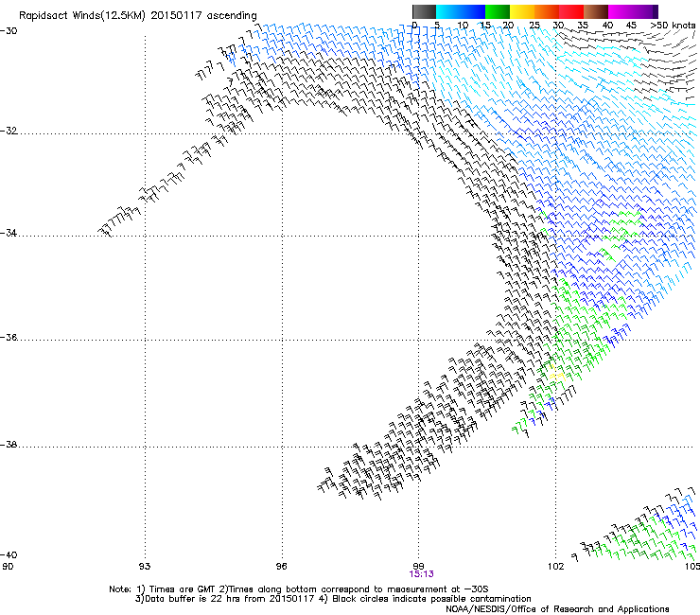The height and width of the screenshot is (615, 700).
Task: Click the 'Data buffer is 22 hrs' note line
Action: [x=333, y=599]
